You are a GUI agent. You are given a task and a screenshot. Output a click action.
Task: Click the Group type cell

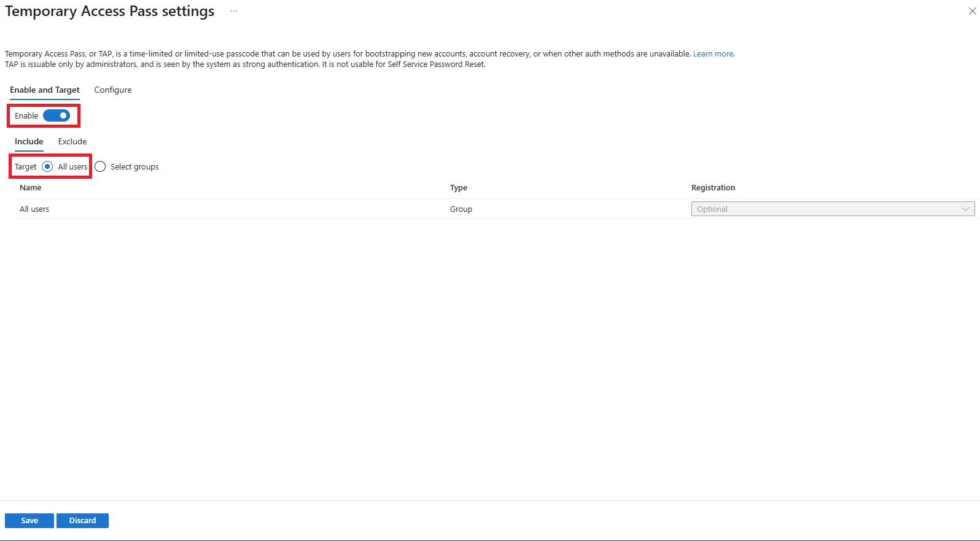(x=461, y=209)
